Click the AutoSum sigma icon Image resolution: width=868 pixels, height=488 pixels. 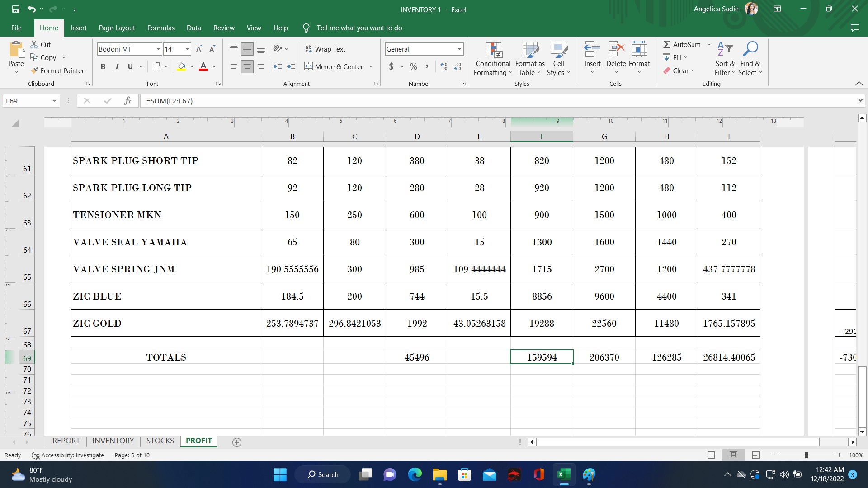pos(666,44)
